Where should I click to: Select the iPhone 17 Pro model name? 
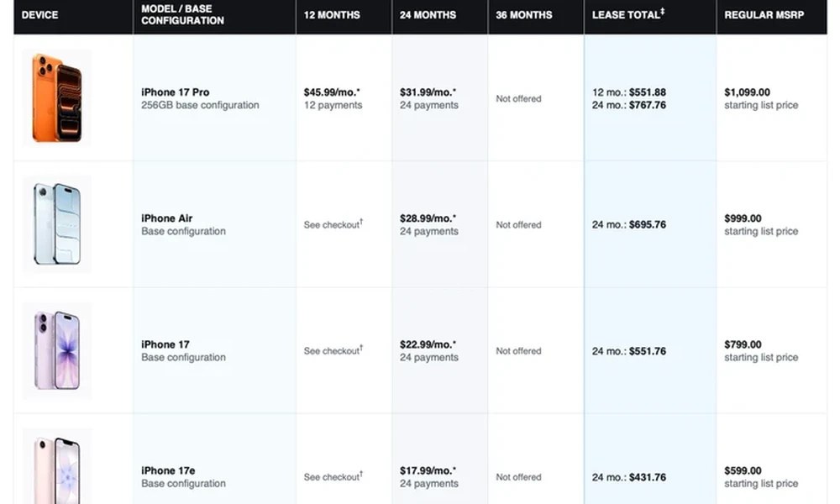[176, 92]
